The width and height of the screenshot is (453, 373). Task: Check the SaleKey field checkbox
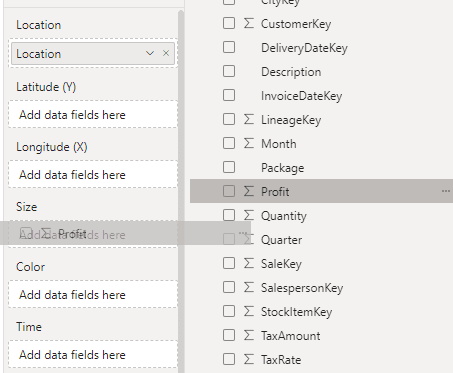pyautogui.click(x=229, y=263)
